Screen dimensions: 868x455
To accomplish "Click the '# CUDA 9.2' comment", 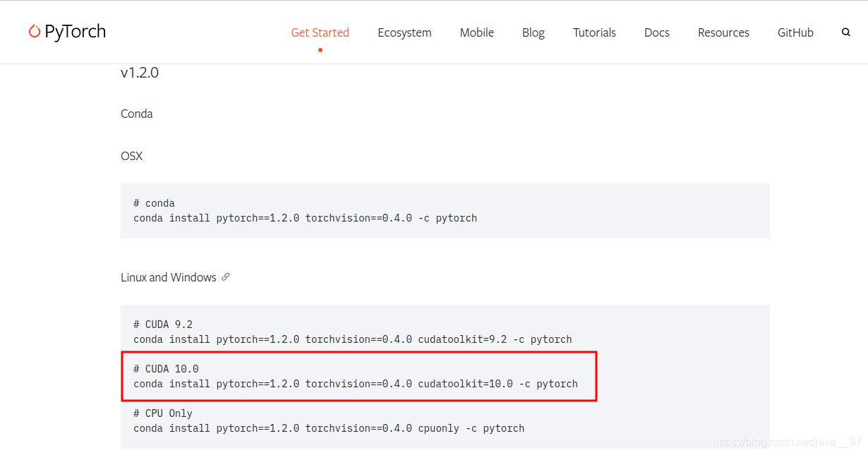I will (163, 324).
